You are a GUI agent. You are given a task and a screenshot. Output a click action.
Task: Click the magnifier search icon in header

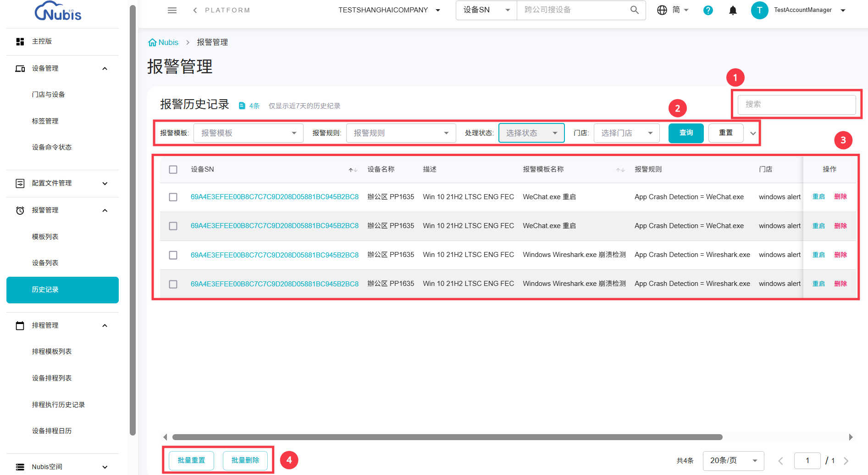pos(635,10)
